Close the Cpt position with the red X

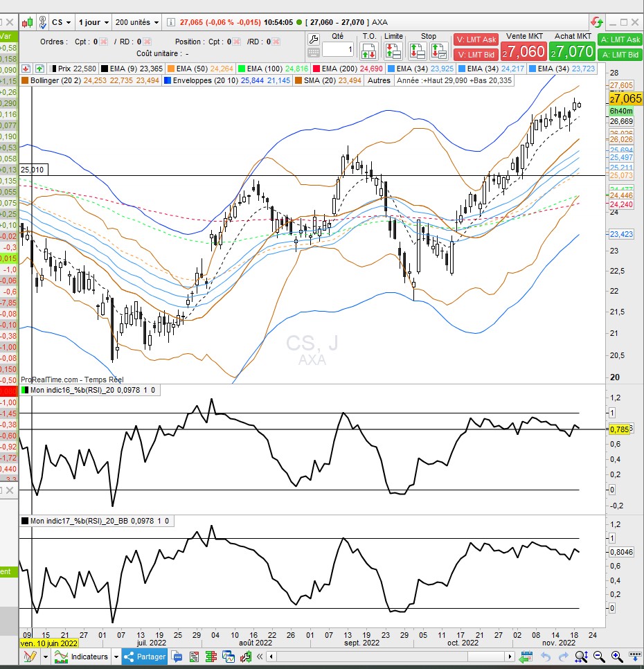(x=237, y=42)
